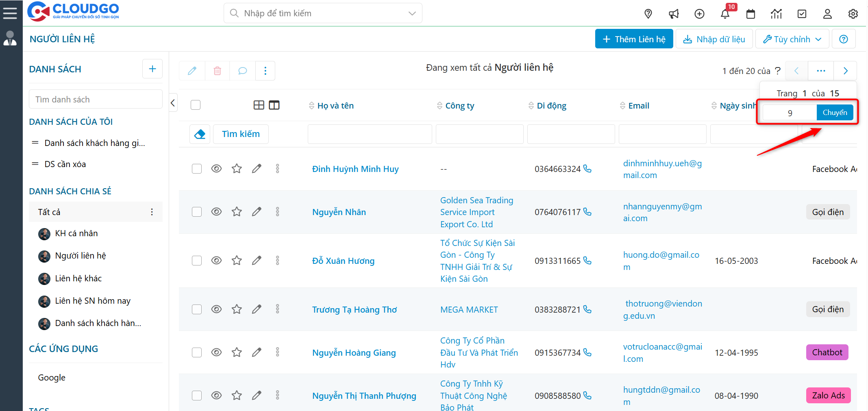
Task: Tick the select-all checkbox in header
Action: click(x=196, y=105)
